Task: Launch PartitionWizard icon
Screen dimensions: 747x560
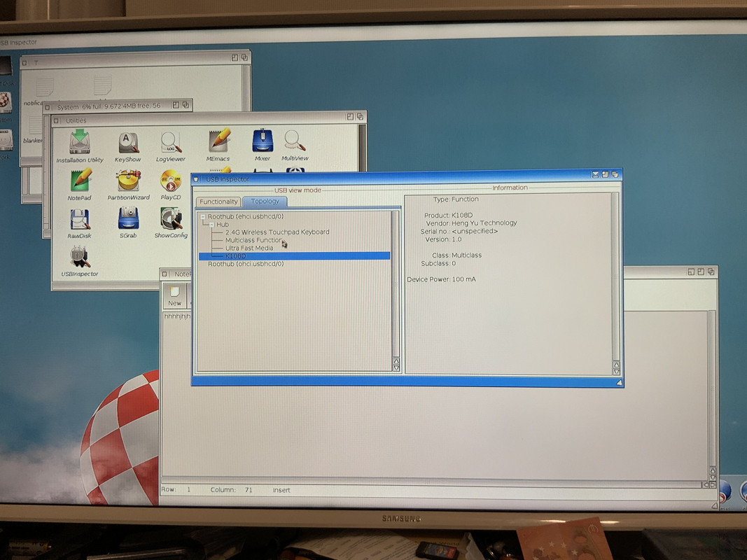Action: pyautogui.click(x=128, y=185)
